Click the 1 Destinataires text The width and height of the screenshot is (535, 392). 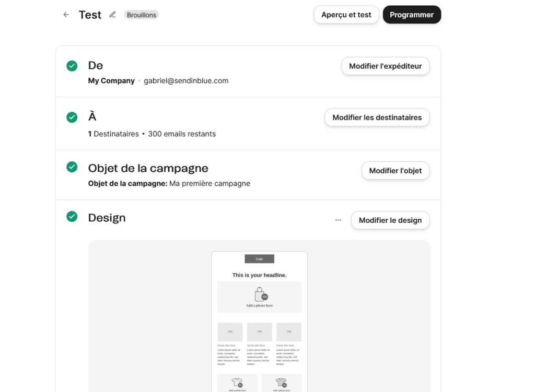113,134
